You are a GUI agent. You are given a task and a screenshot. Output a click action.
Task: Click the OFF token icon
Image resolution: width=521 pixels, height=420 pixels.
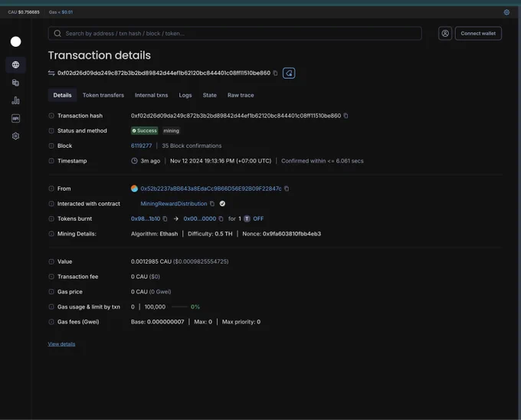(x=247, y=218)
